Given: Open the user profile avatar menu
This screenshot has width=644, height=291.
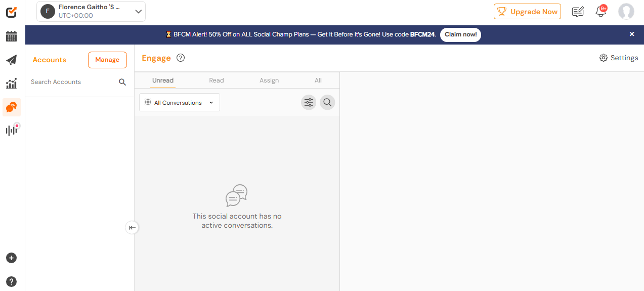Looking at the screenshot, I should click(x=626, y=12).
